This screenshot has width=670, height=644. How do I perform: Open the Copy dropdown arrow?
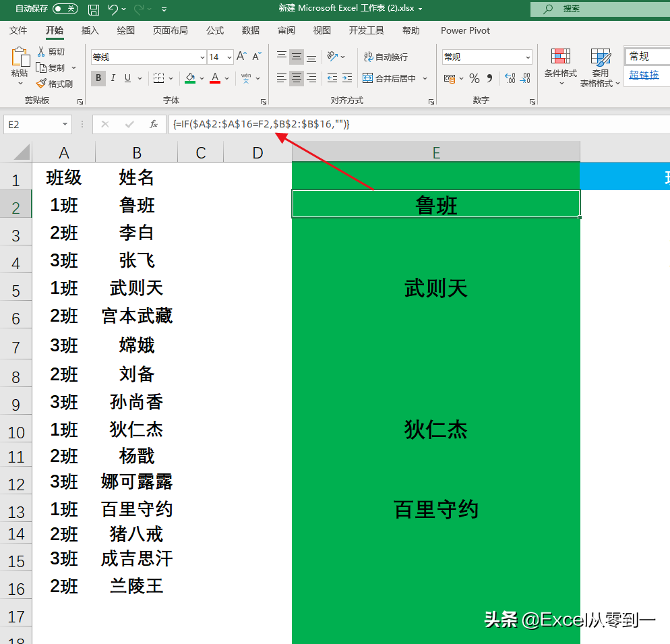[74, 68]
